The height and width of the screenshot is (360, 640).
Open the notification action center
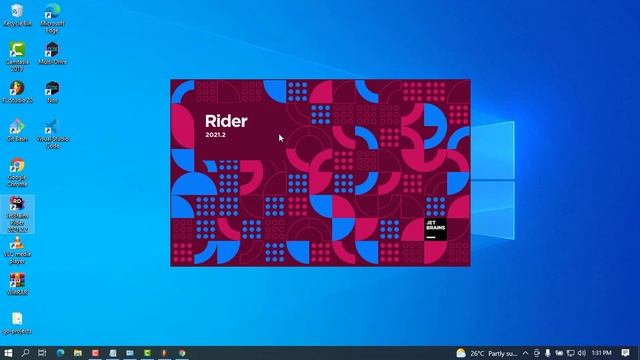point(626,353)
